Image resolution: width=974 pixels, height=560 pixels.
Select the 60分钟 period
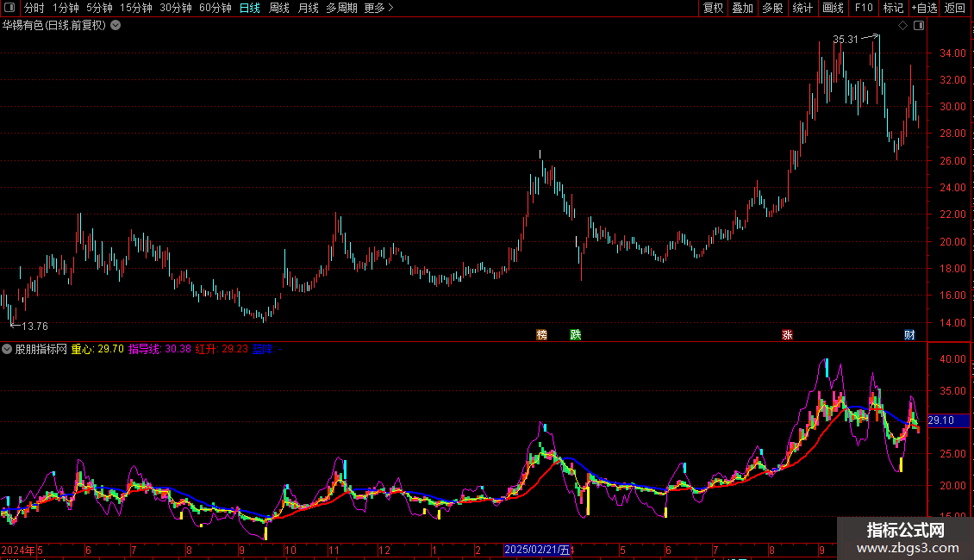[215, 8]
